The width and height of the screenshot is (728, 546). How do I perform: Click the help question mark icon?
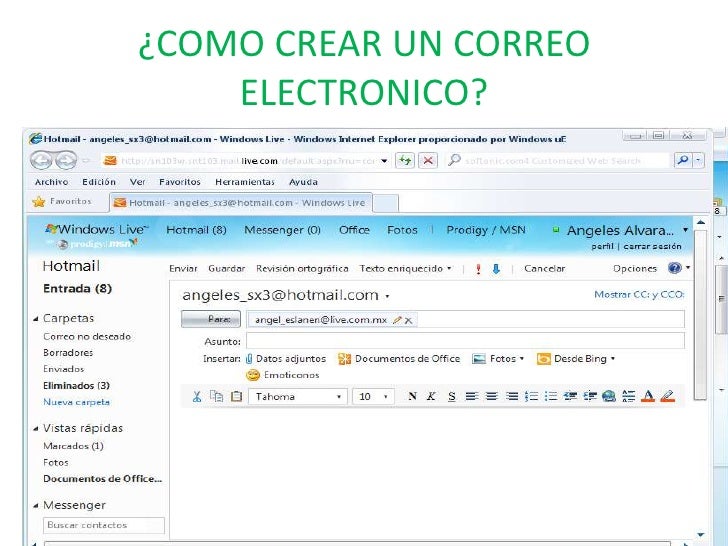click(x=675, y=268)
